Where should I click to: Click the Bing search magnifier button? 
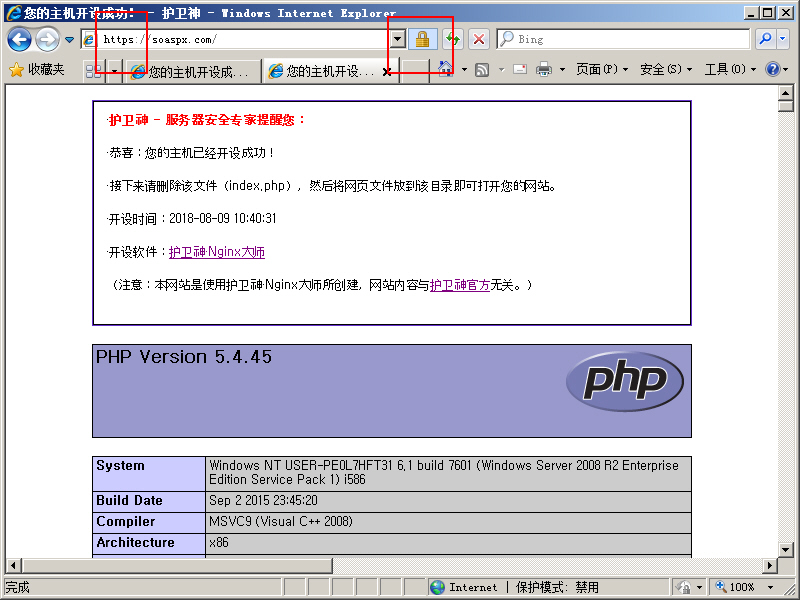(x=767, y=39)
